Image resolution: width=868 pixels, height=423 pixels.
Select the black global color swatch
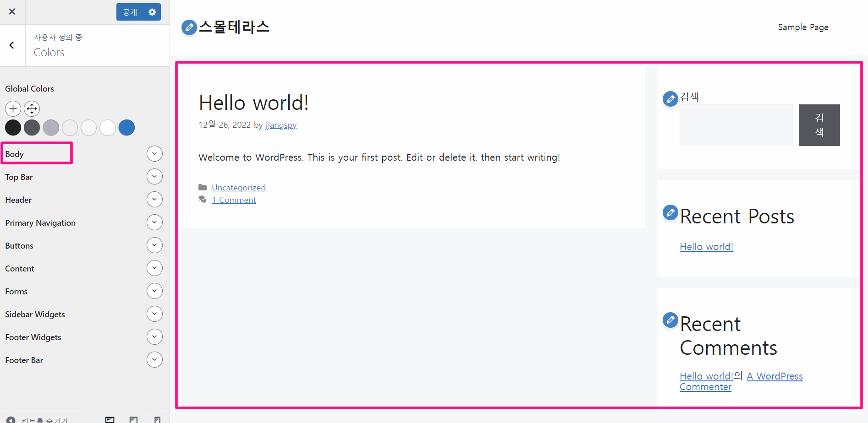[13, 128]
